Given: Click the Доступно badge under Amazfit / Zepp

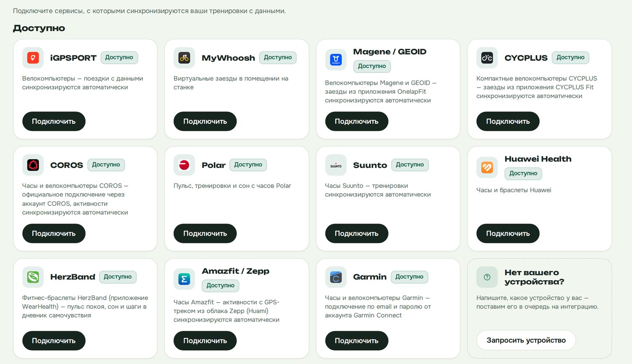Looking at the screenshot, I should coord(220,285).
